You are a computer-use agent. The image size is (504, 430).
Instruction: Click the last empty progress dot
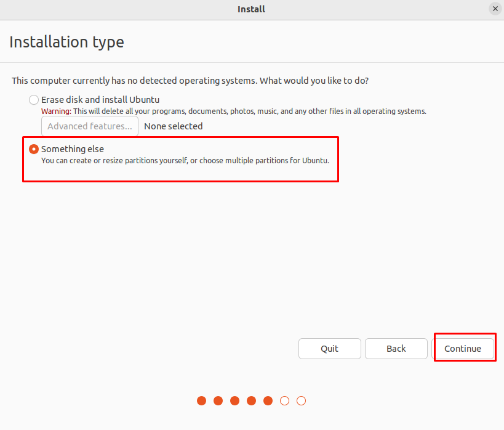pos(302,401)
